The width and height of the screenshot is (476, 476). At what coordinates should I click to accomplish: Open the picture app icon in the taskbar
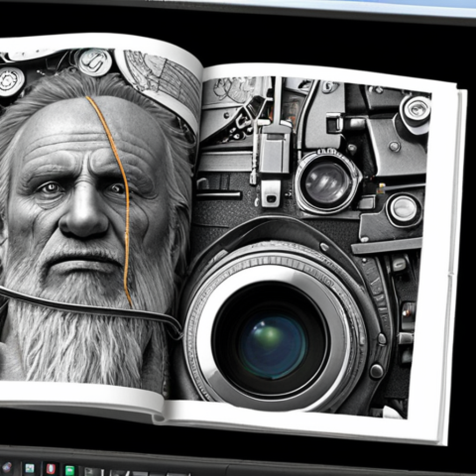coord(29,469)
